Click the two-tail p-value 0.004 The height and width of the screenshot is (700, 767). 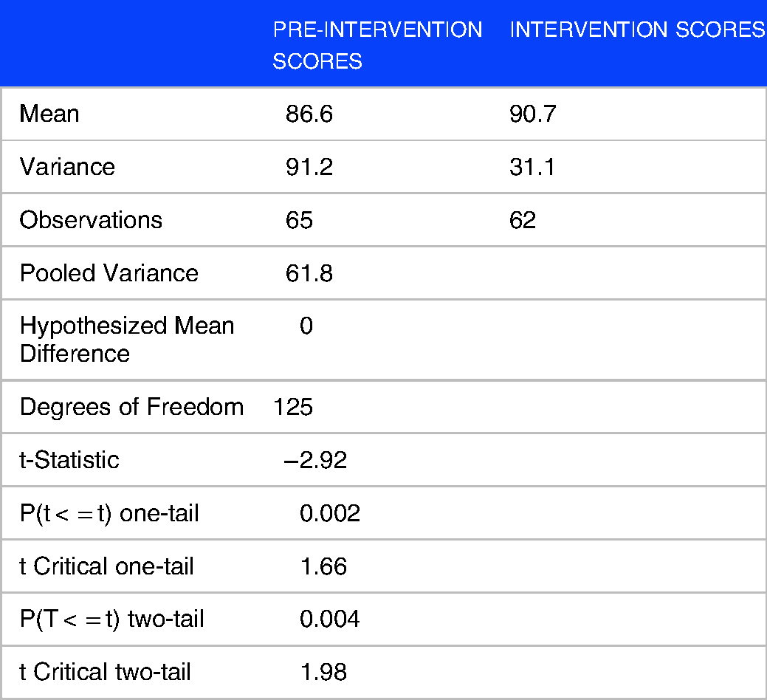(330, 620)
